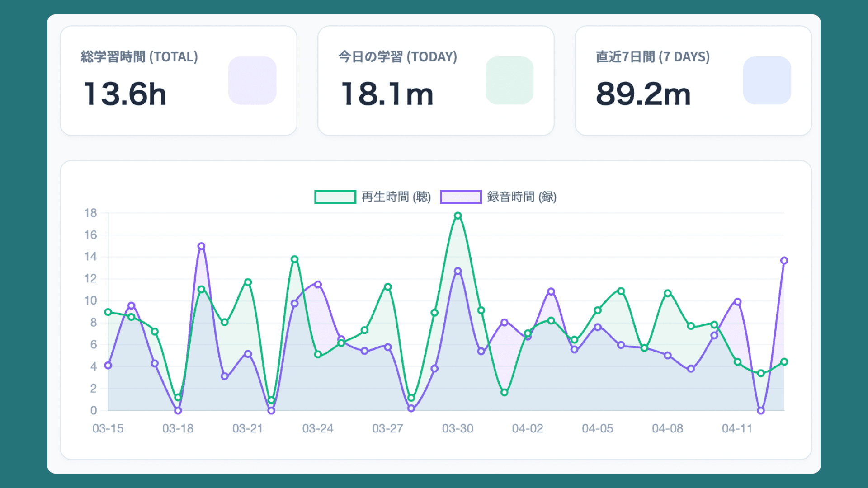Click the last purple data point
This screenshot has height=488, width=868.
click(784, 261)
